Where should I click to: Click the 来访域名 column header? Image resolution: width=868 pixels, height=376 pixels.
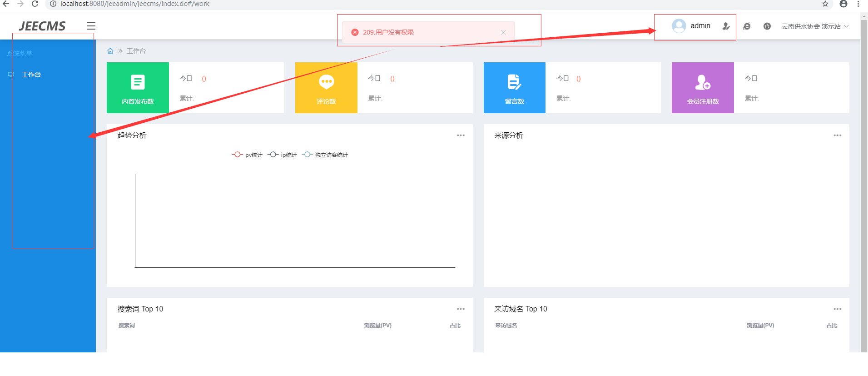(506, 326)
